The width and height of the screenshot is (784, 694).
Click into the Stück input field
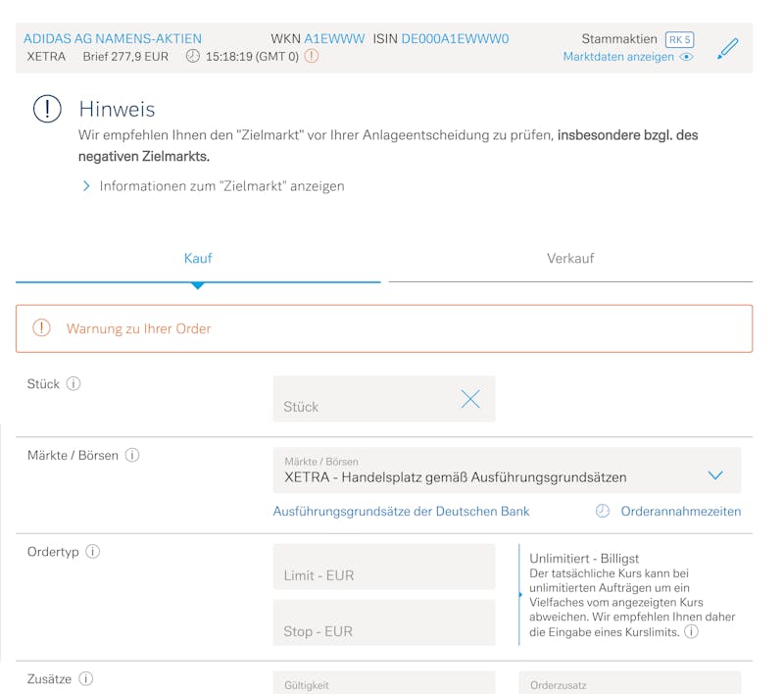[x=384, y=399]
